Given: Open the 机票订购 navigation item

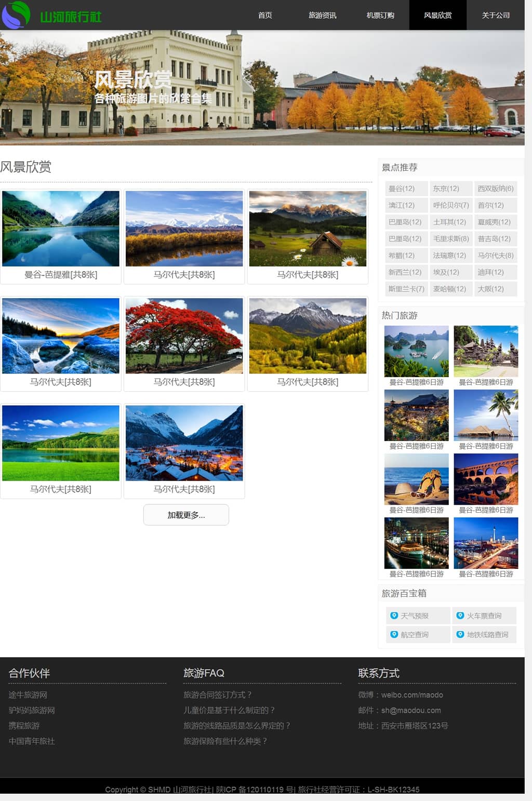Looking at the screenshot, I should [380, 15].
